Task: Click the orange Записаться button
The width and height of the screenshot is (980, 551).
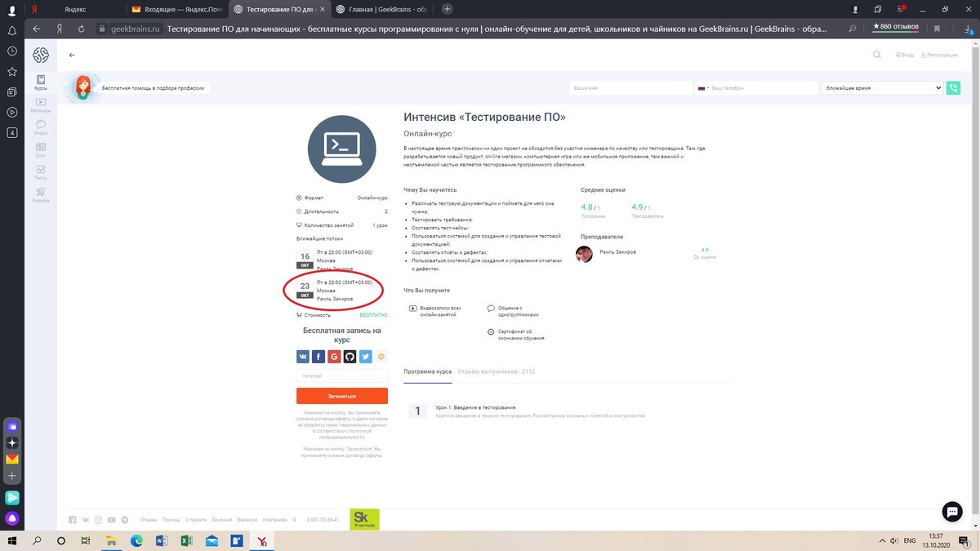Action: pos(342,396)
